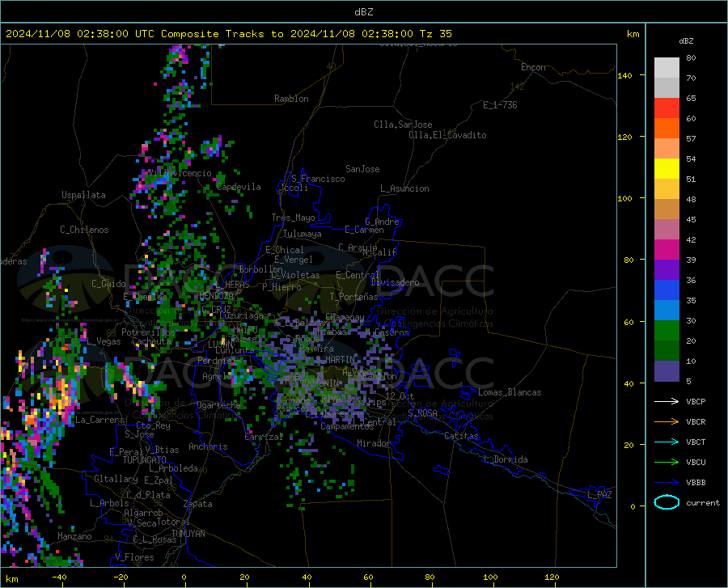
Task: Select the red 60-65 dBZ swatch
Action: click(x=667, y=108)
